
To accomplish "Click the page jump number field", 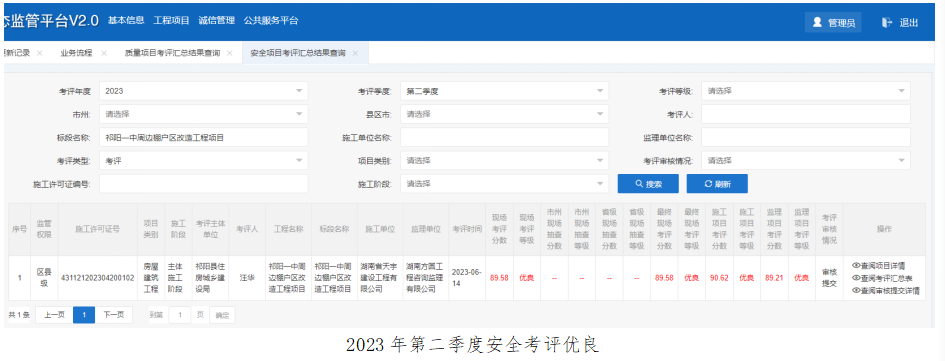I will 180,315.
